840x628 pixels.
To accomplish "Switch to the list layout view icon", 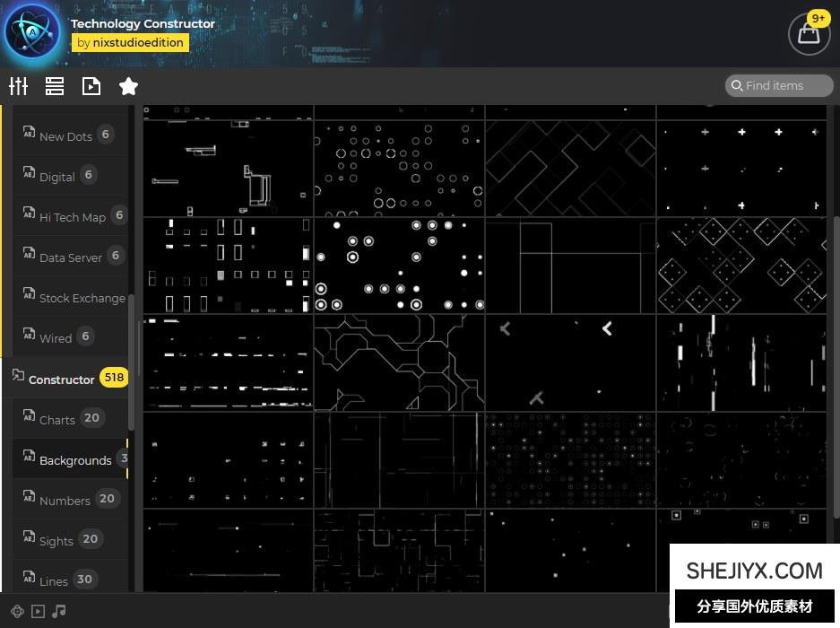I will (x=55, y=86).
